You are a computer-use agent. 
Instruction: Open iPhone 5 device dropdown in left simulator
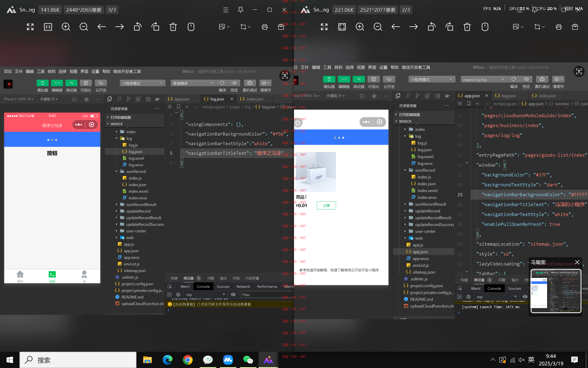(18, 99)
